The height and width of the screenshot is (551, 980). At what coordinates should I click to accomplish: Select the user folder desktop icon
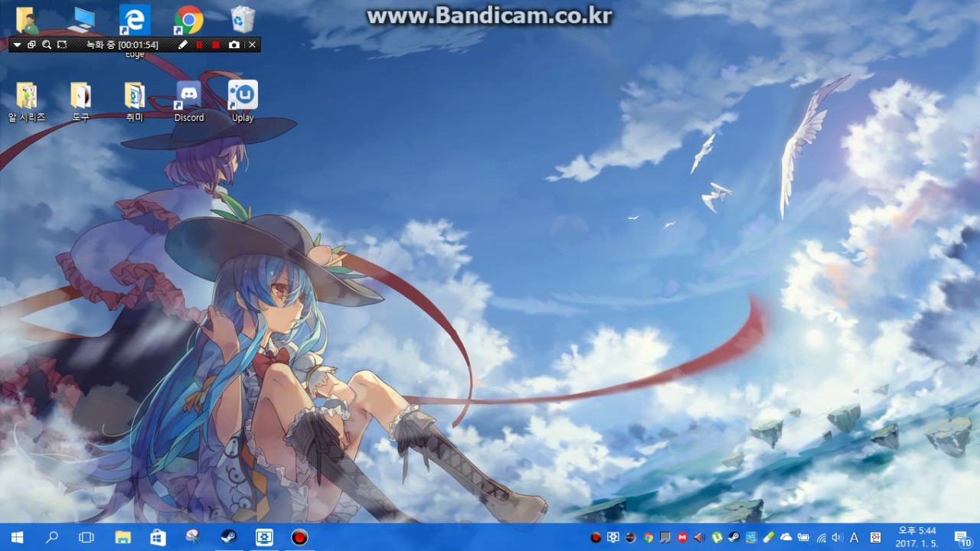coord(27,20)
